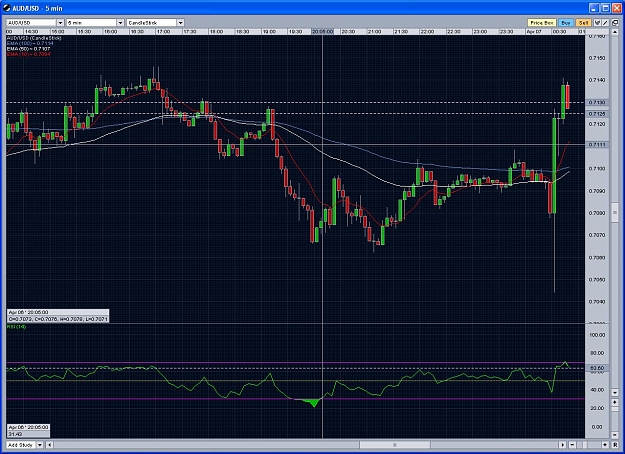
Task: Click the 0.7125 price level marker
Action: click(597, 114)
